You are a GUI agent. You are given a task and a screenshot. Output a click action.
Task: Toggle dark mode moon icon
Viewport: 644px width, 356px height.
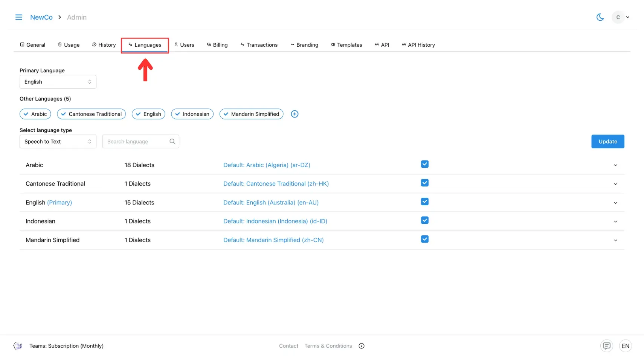600,17
